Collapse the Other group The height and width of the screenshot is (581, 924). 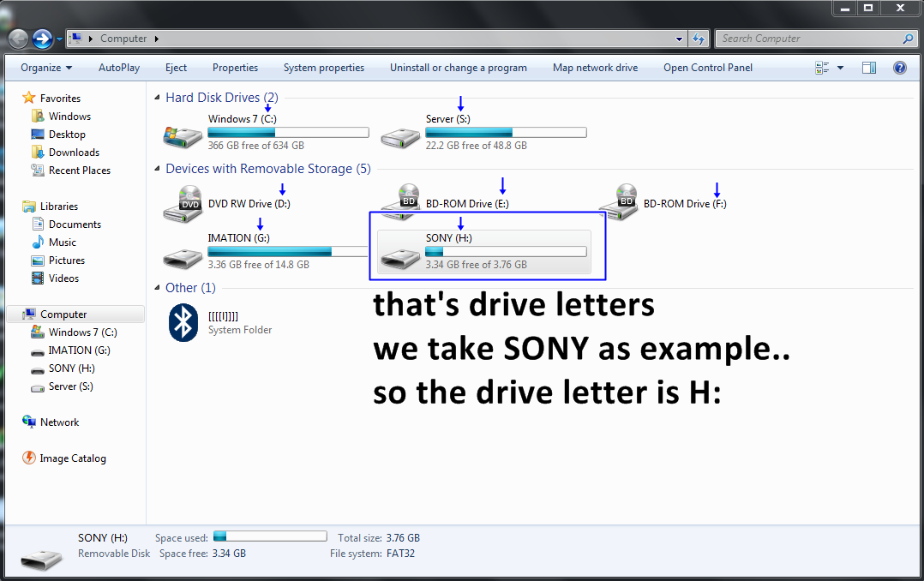coord(157,288)
